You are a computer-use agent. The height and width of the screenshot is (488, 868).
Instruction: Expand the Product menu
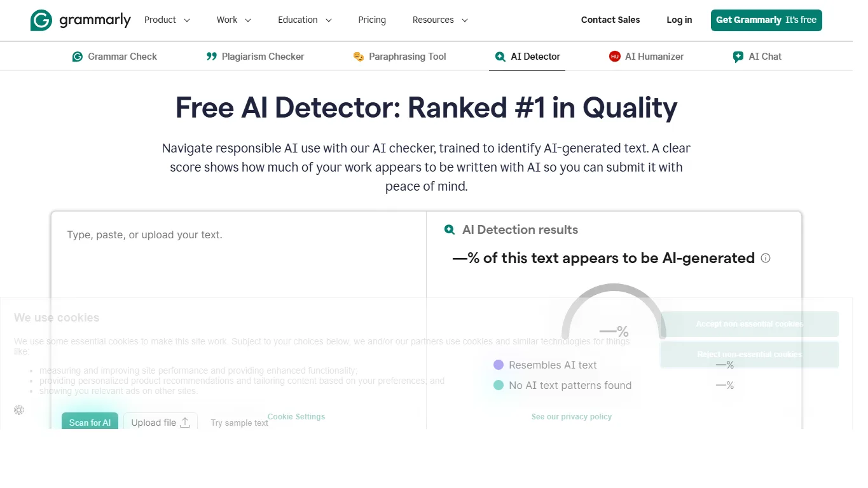click(x=167, y=20)
